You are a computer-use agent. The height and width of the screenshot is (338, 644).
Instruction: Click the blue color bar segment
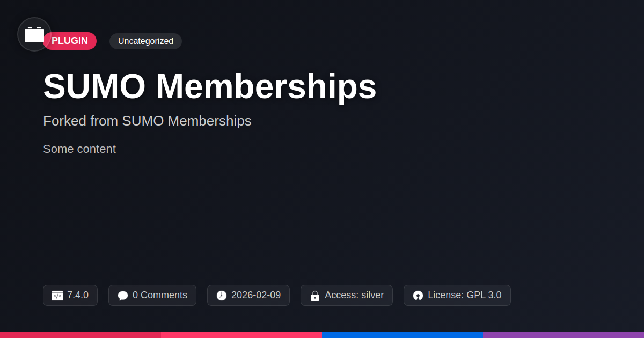click(x=402, y=335)
